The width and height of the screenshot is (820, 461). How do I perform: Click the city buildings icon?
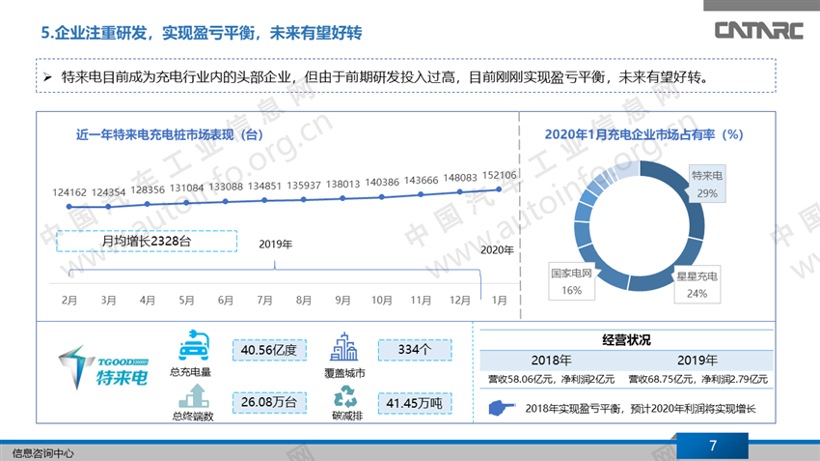(344, 347)
